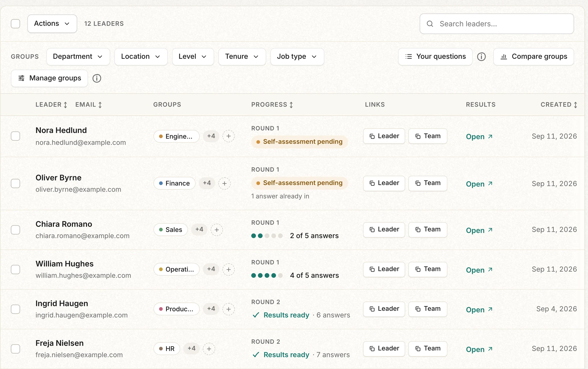Click Compare groups button
The height and width of the screenshot is (369, 588).
[534, 56]
